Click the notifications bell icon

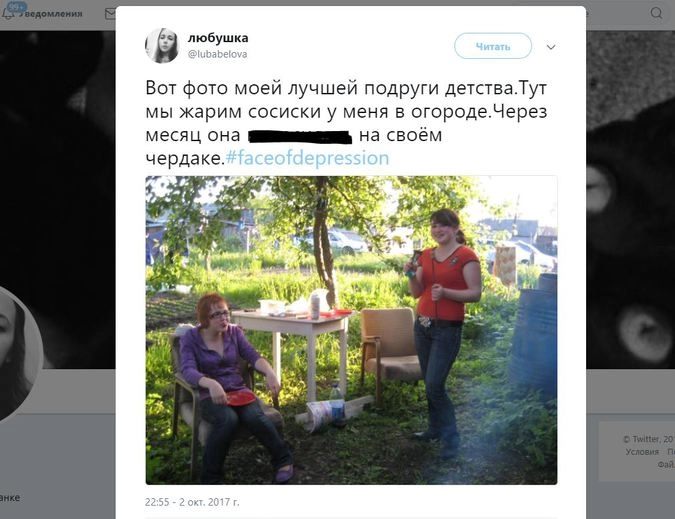tap(8, 13)
